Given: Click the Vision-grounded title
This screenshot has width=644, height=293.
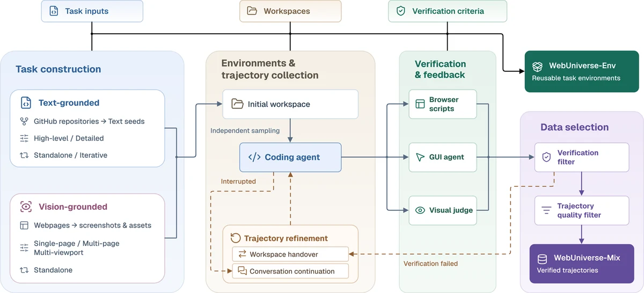Looking at the screenshot, I should (x=73, y=207).
